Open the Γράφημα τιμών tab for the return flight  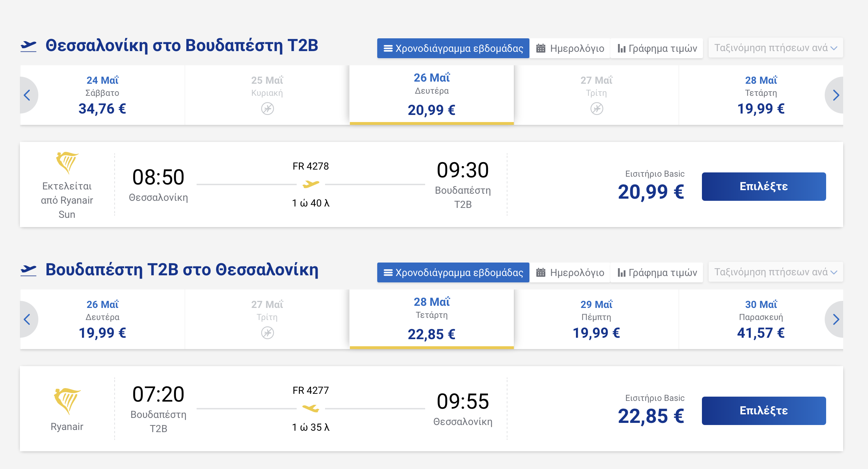click(x=657, y=272)
